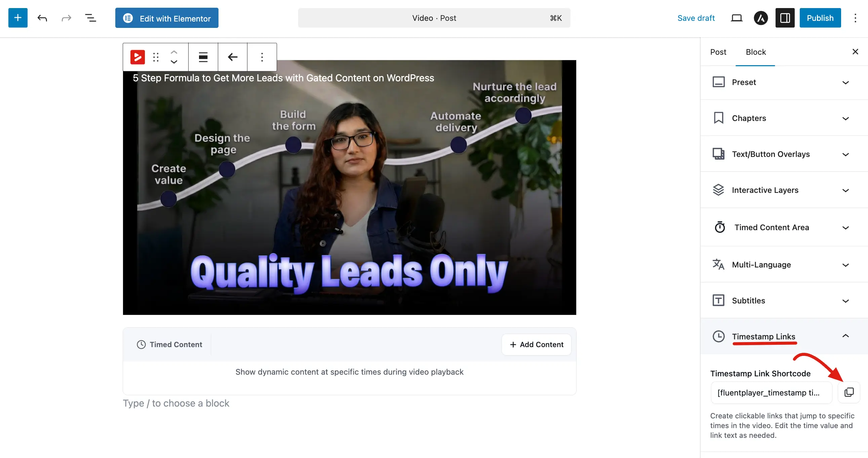Change the video block alignment

coord(203,57)
